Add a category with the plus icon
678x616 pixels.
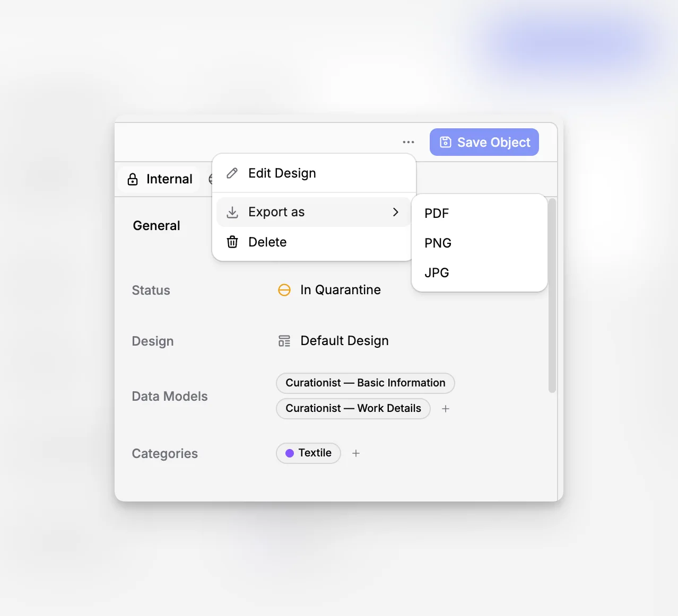[x=356, y=453]
